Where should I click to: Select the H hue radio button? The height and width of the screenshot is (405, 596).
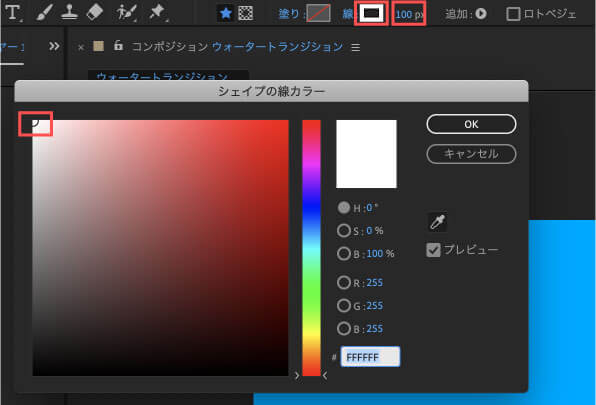pos(344,207)
